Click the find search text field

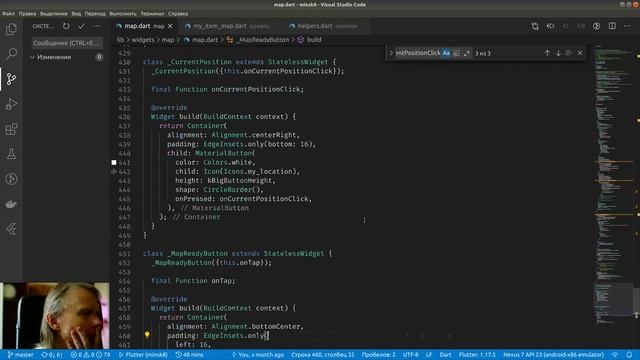[418, 53]
